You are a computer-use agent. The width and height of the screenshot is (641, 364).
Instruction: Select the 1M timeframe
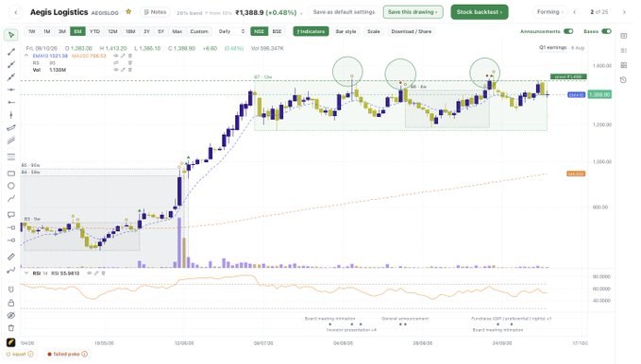click(47, 31)
